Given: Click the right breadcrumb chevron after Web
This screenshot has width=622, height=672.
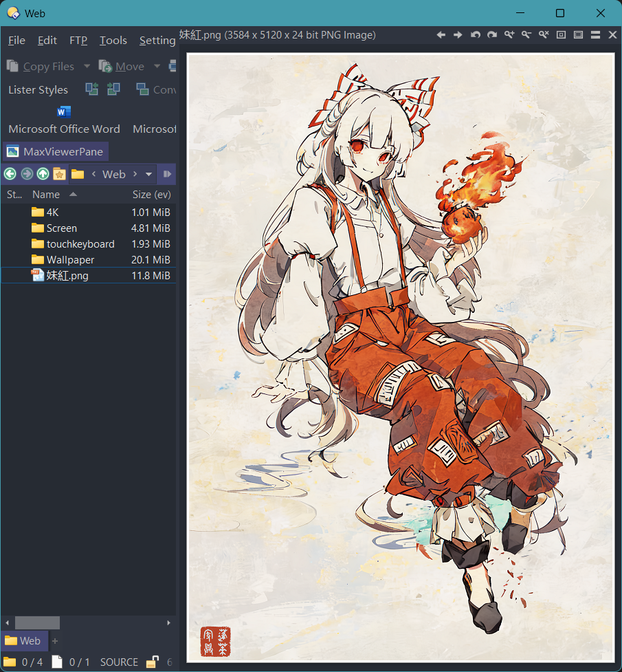Looking at the screenshot, I should tap(135, 174).
